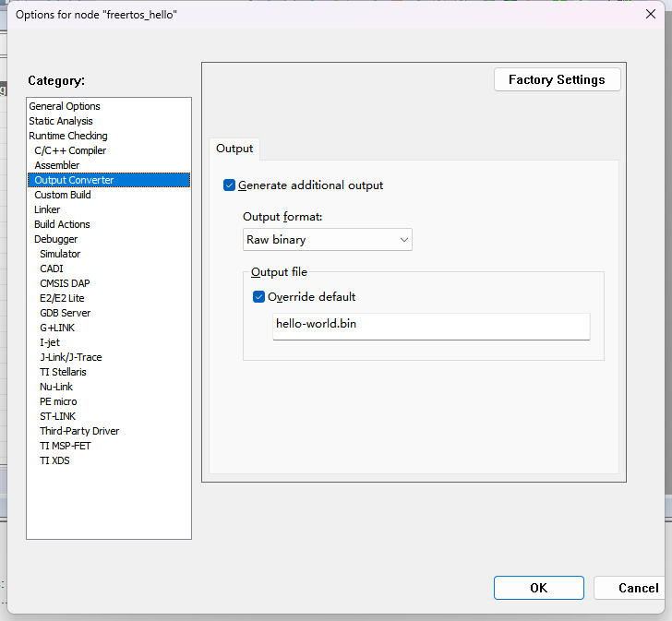
Task: Select J-Link/J-Trace debugger entry
Action: coord(71,357)
